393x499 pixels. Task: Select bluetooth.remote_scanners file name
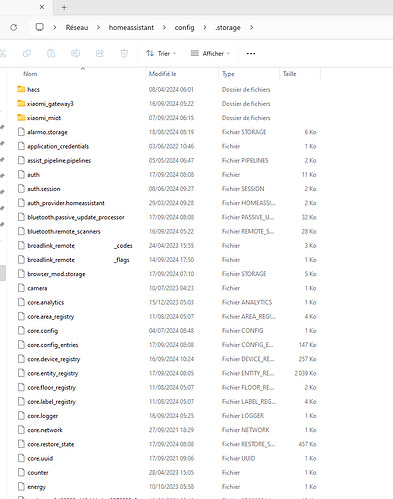[x=64, y=231]
